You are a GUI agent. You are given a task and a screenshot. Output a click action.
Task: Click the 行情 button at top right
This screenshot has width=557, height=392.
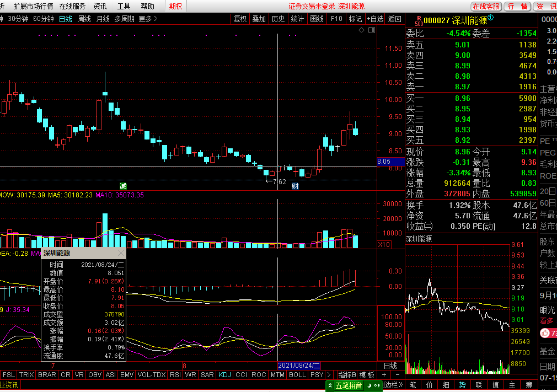(517, 7)
